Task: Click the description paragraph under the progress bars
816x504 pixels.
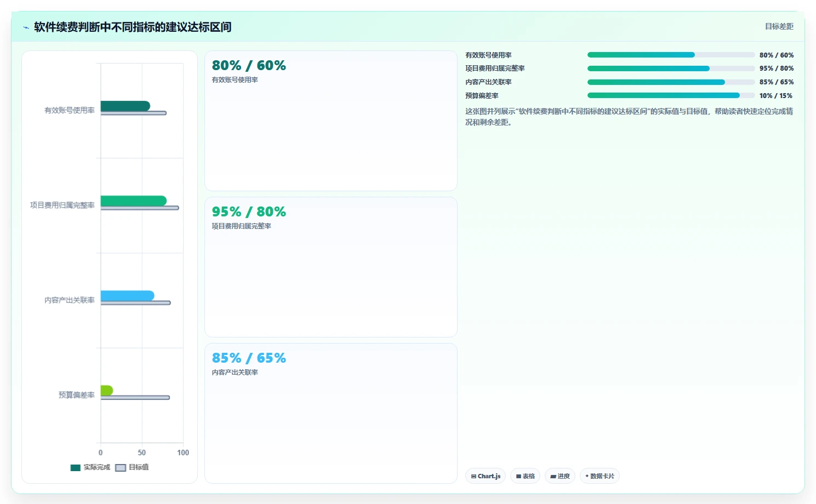Action: 629,117
